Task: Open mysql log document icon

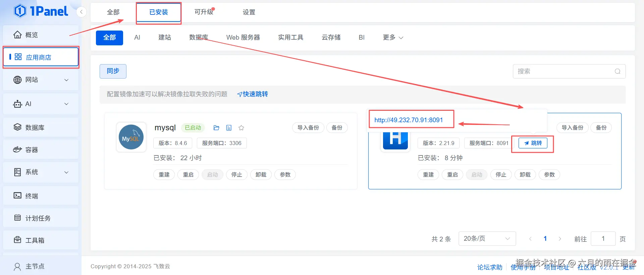Action: (229, 128)
